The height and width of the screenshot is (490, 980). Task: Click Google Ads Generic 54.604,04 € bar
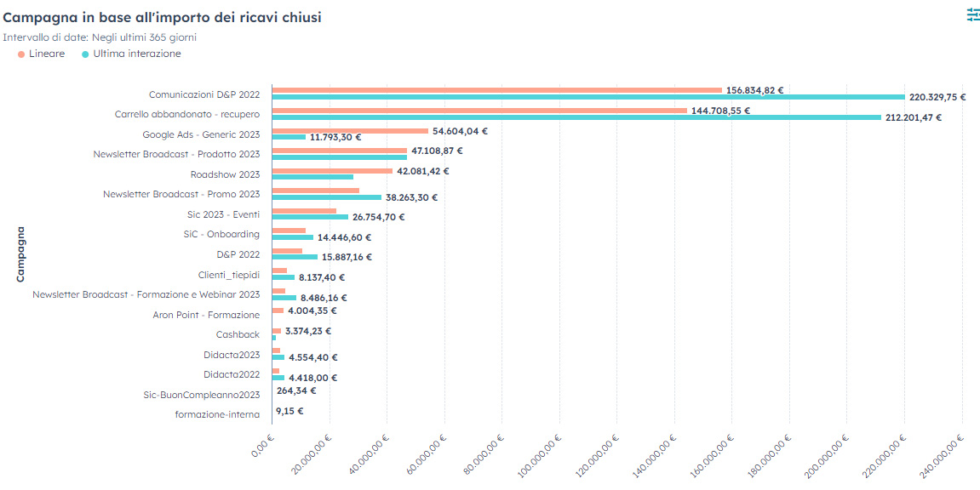349,131
